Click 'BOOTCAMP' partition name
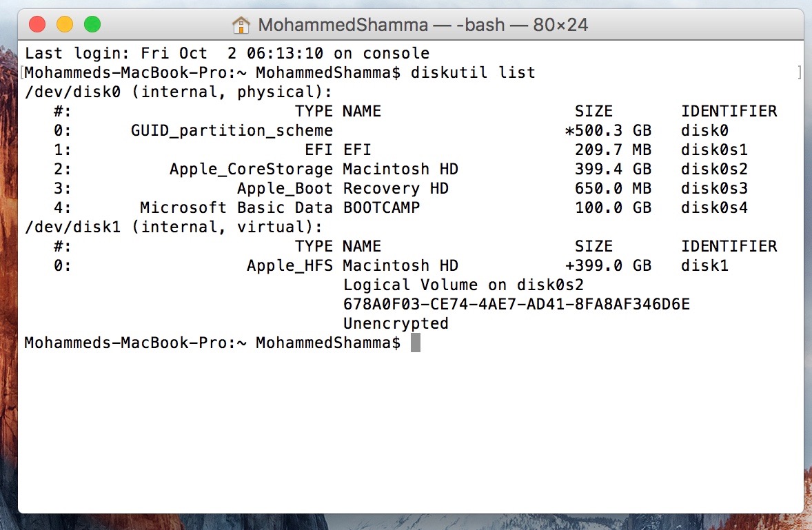The height and width of the screenshot is (530, 812). pos(381,207)
